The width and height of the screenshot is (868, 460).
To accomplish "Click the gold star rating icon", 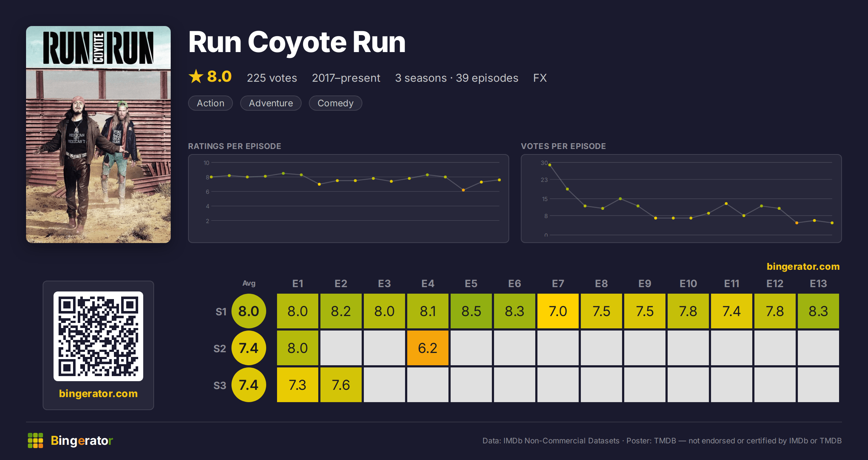I will (196, 76).
